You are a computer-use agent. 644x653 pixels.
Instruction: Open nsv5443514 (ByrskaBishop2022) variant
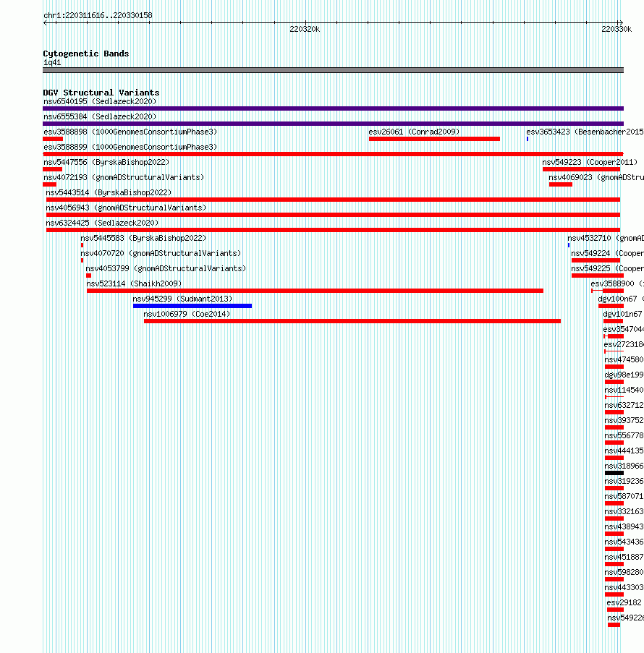109,193
